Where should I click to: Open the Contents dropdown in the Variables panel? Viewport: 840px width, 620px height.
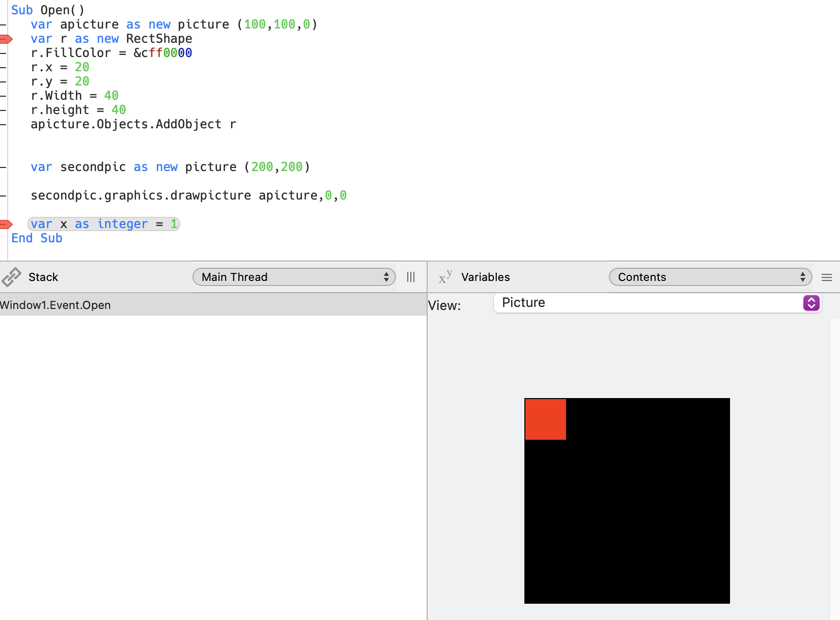pos(710,277)
